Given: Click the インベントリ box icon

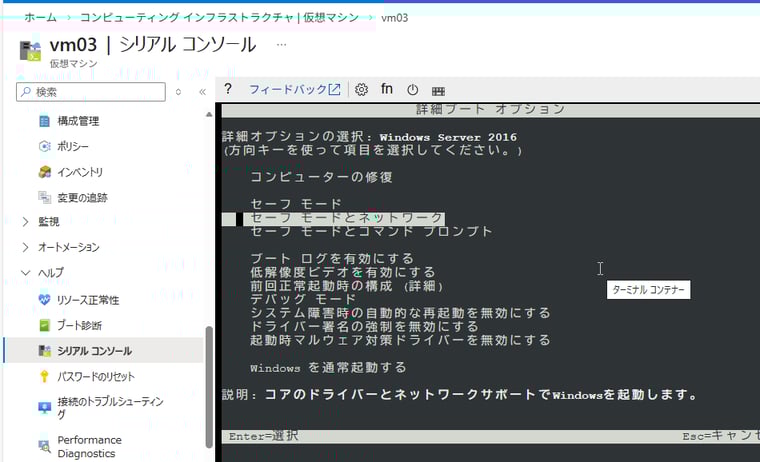Looking at the screenshot, I should click(x=44, y=172).
